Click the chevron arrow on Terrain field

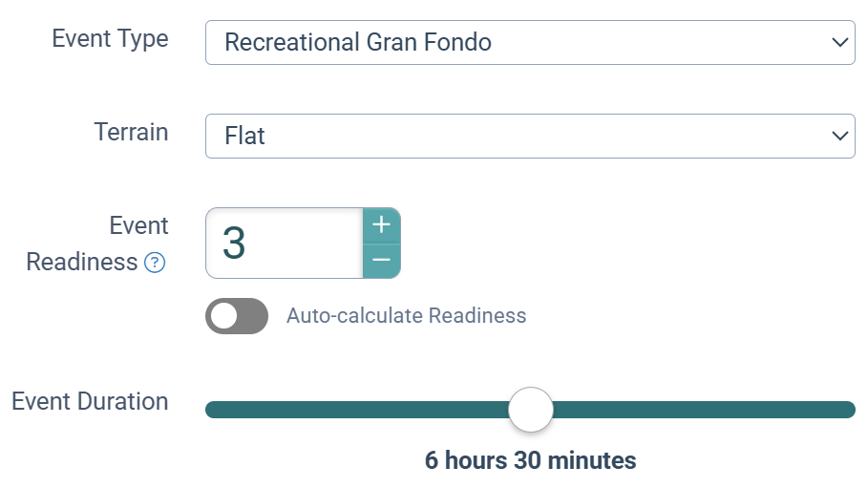click(839, 136)
